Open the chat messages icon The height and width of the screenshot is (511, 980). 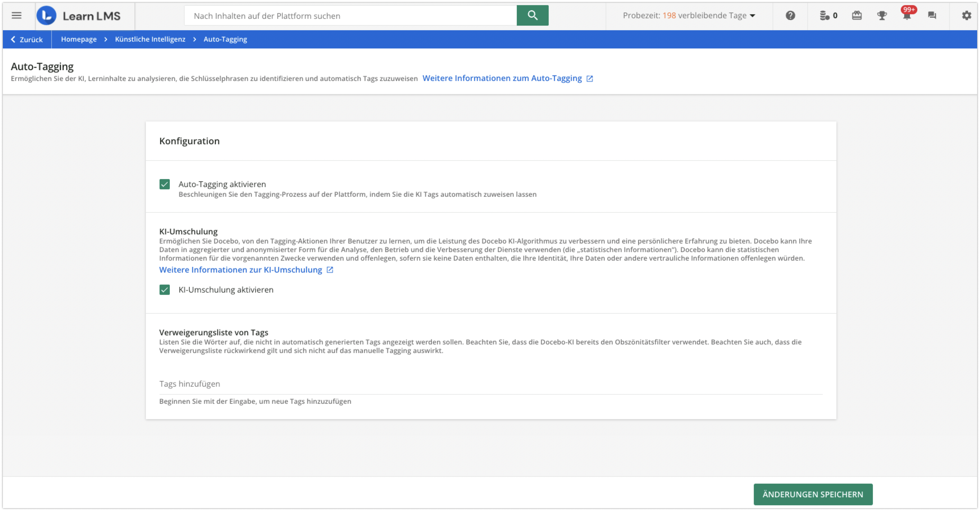click(x=932, y=16)
